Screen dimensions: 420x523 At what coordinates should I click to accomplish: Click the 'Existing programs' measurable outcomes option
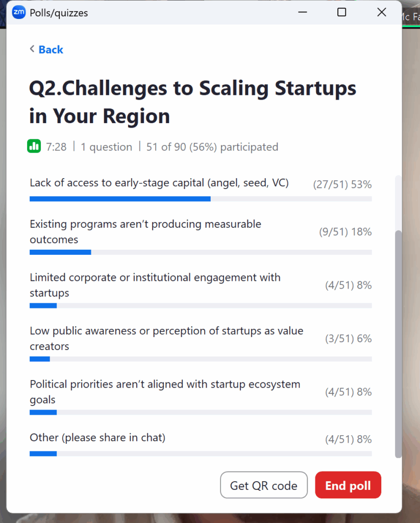tap(145, 231)
